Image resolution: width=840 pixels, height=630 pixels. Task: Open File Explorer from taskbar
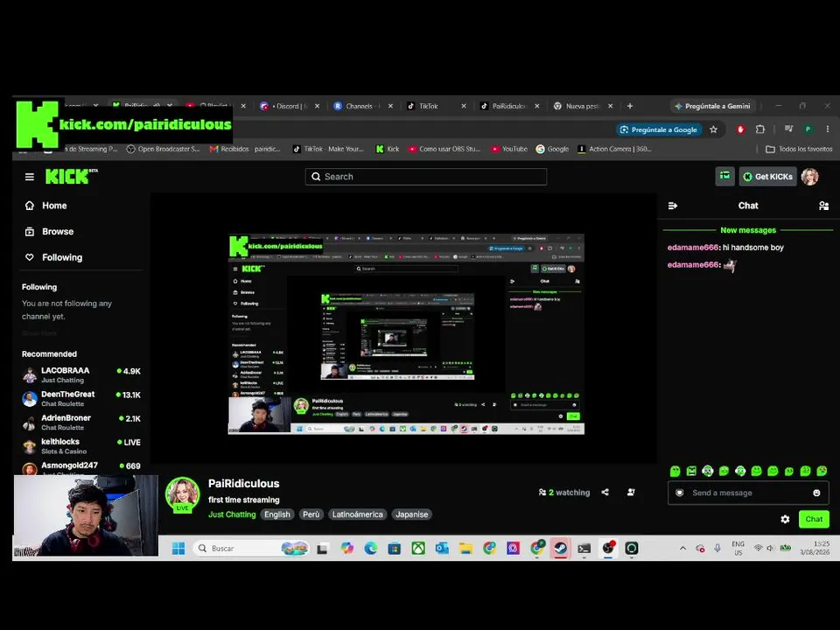tap(465, 548)
